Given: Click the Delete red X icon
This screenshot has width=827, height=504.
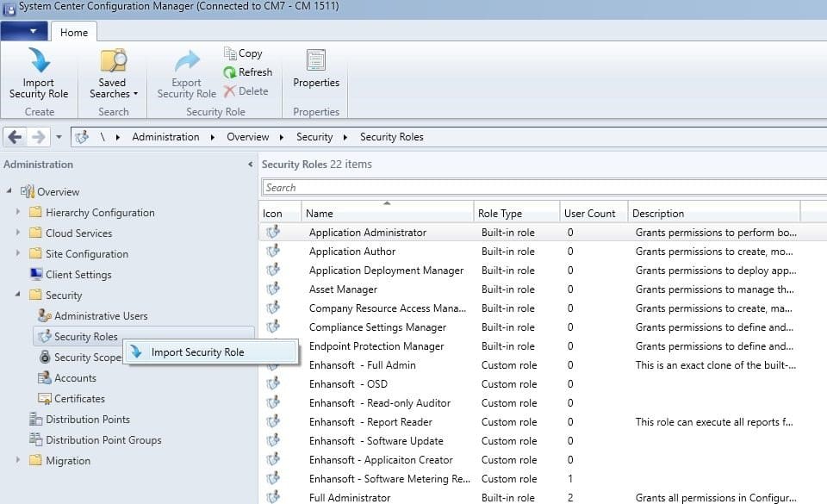Looking at the screenshot, I should [229, 91].
